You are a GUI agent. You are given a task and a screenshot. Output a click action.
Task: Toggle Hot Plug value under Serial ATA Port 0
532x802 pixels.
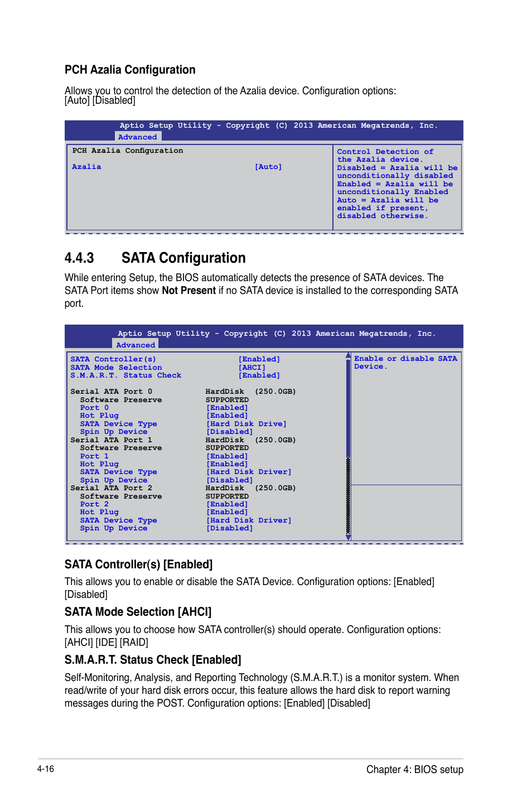pos(227,416)
